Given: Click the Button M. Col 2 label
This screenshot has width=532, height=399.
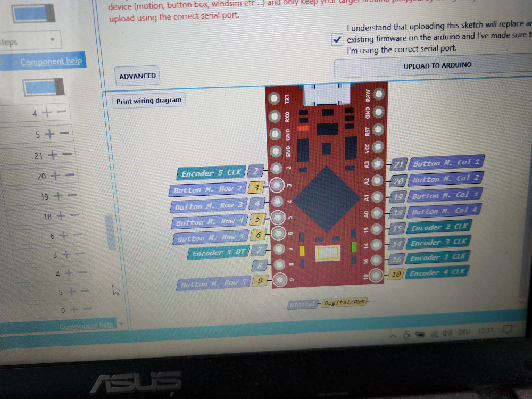Looking at the screenshot, I should [x=445, y=178].
